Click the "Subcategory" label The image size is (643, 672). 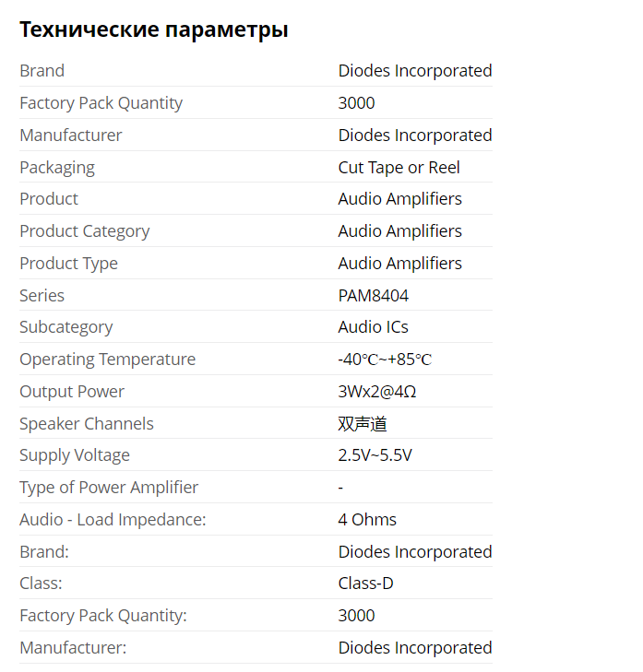click(65, 327)
